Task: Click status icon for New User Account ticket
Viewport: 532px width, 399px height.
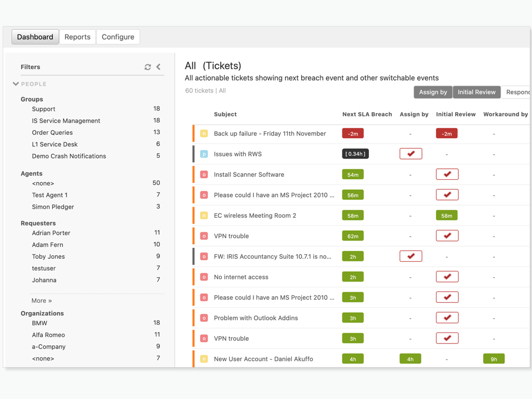Action: point(204,359)
